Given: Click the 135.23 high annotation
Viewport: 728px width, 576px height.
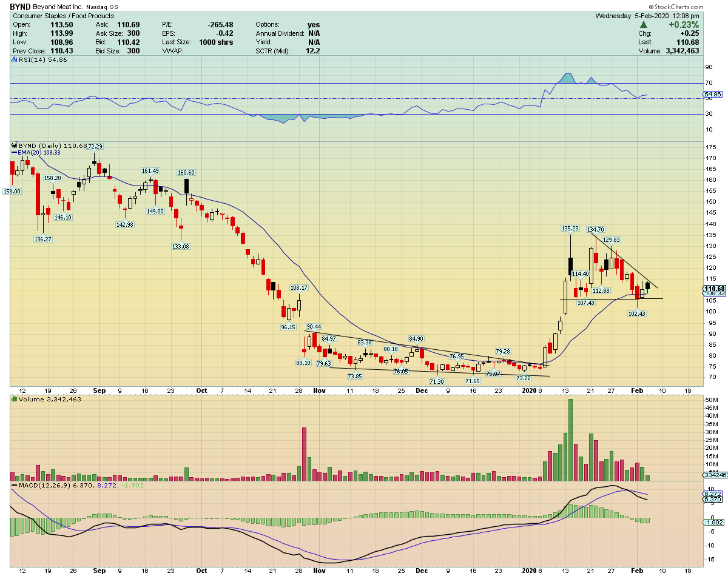Looking at the screenshot, I should pos(569,229).
